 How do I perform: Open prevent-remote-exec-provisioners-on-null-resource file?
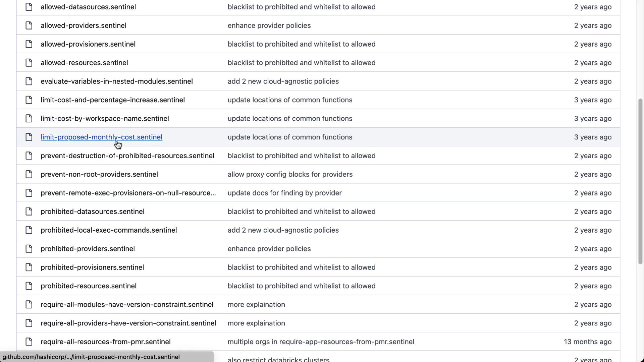tap(128, 193)
